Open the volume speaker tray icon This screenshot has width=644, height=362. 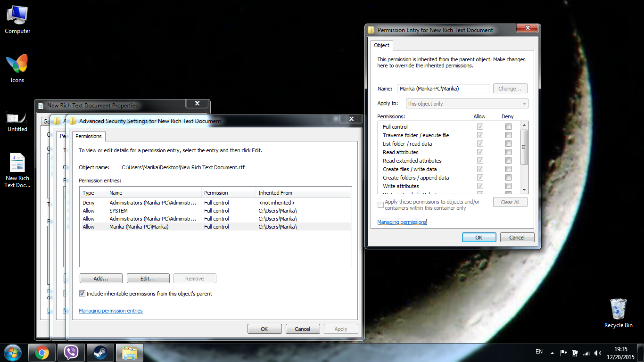[x=598, y=353]
